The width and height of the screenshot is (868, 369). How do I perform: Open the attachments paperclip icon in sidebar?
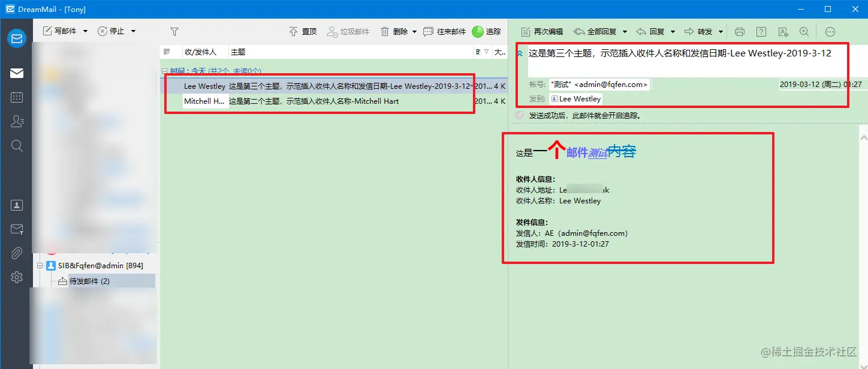pos(17,253)
